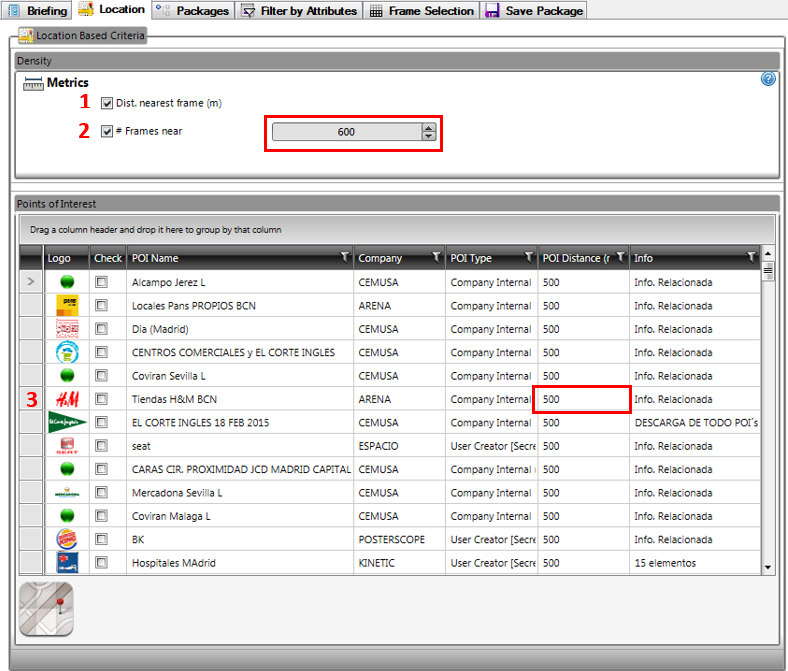Uncheck Dist. nearest frame (m) checkbox
Screen dimensions: 788x671
(x=107, y=102)
